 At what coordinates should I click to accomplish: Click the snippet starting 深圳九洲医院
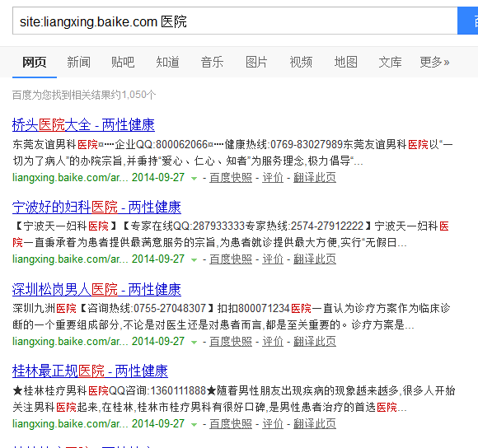232,317
